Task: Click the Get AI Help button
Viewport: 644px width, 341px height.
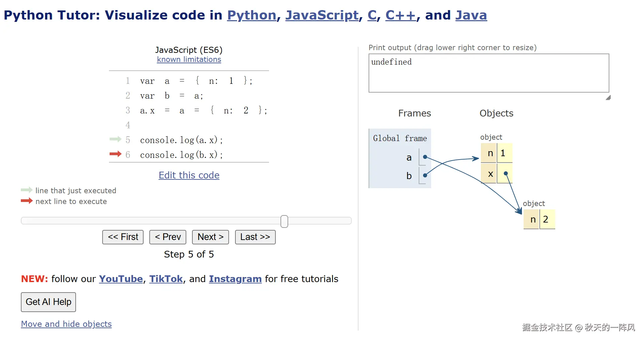Action: tap(48, 302)
